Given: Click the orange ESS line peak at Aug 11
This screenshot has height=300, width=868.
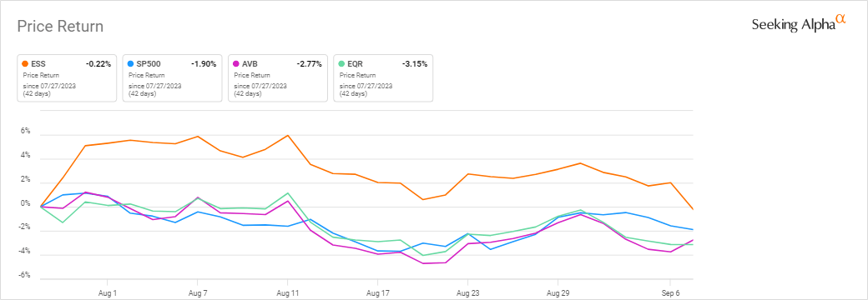Looking at the screenshot, I should point(288,135).
